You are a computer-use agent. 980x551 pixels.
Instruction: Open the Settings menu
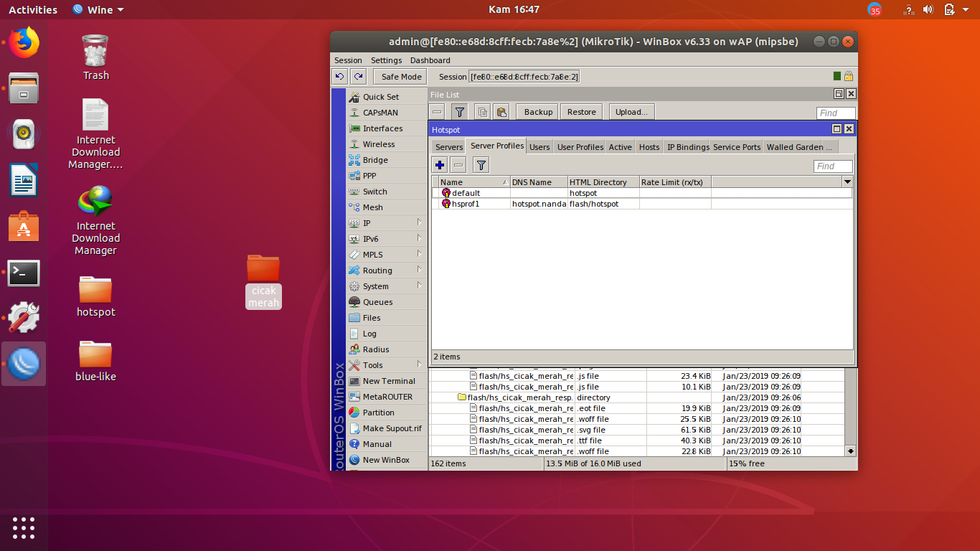pos(386,60)
